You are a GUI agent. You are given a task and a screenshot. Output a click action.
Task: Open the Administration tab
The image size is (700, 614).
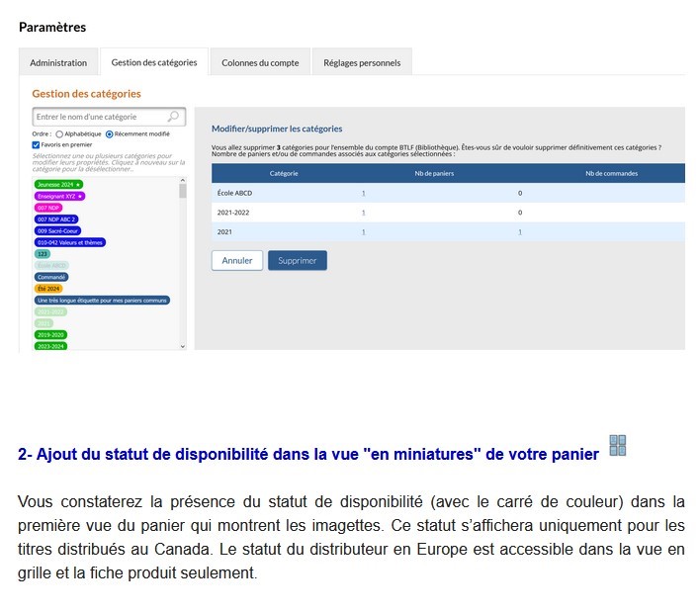click(x=58, y=62)
